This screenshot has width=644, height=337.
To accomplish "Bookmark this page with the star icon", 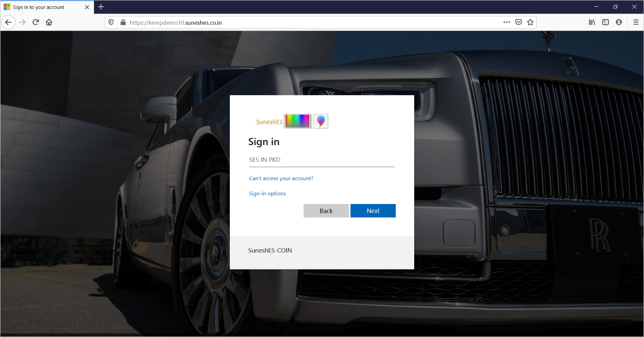I will click(530, 22).
